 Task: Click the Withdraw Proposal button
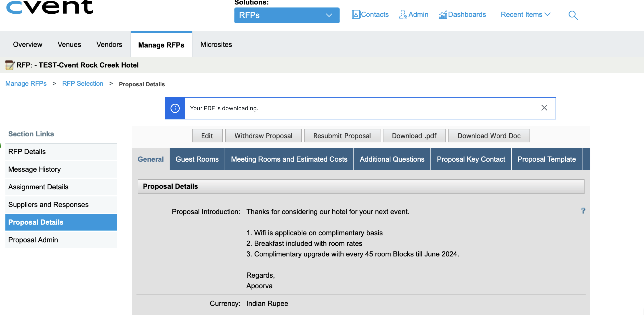263,136
